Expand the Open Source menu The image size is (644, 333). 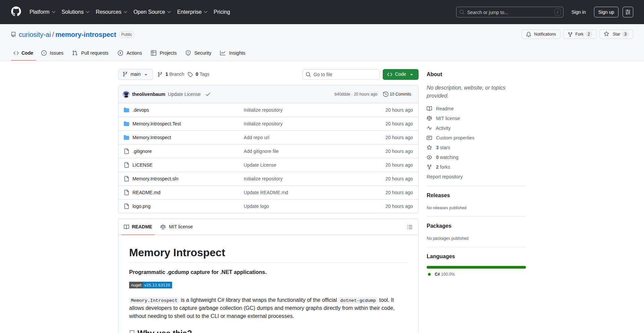click(152, 12)
